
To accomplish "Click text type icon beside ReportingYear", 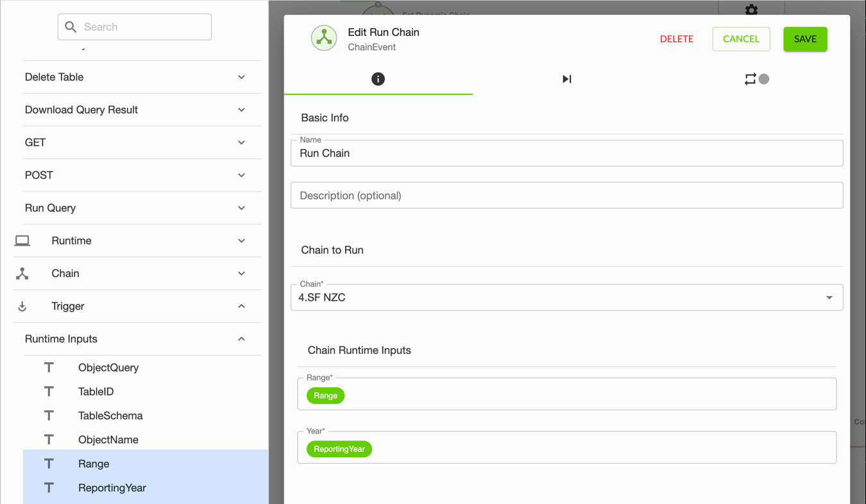I will point(49,488).
